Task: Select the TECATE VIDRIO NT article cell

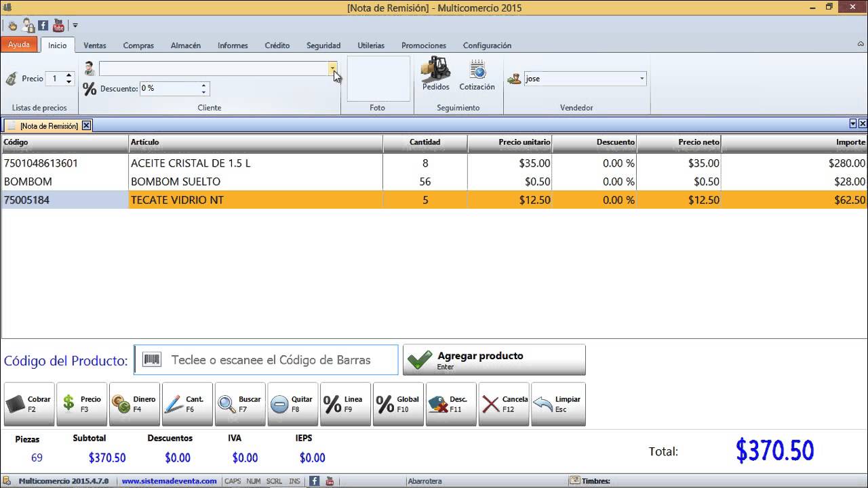Action: point(256,200)
